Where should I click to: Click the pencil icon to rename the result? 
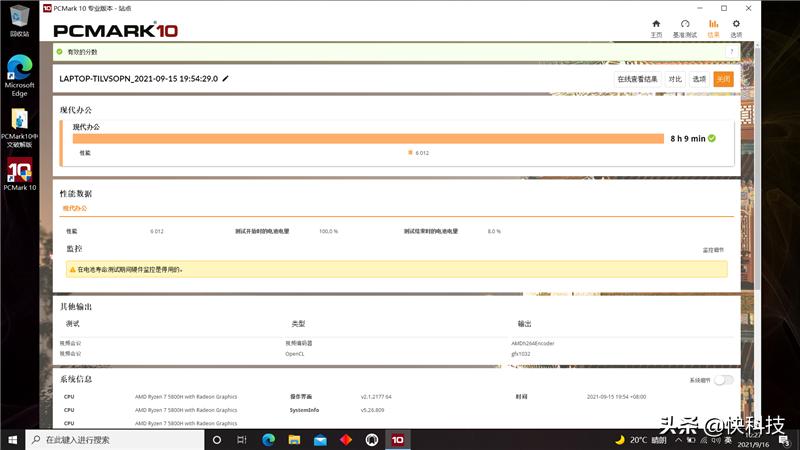coord(226,79)
